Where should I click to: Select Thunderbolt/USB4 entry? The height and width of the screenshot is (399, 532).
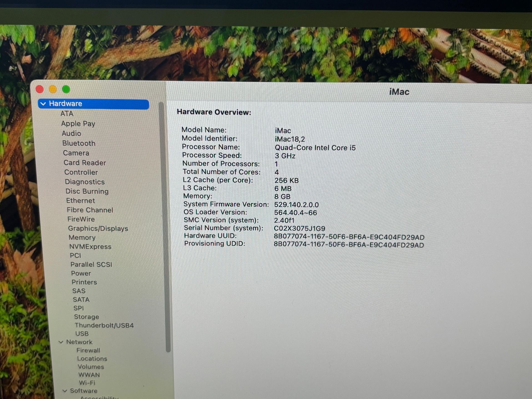point(104,325)
